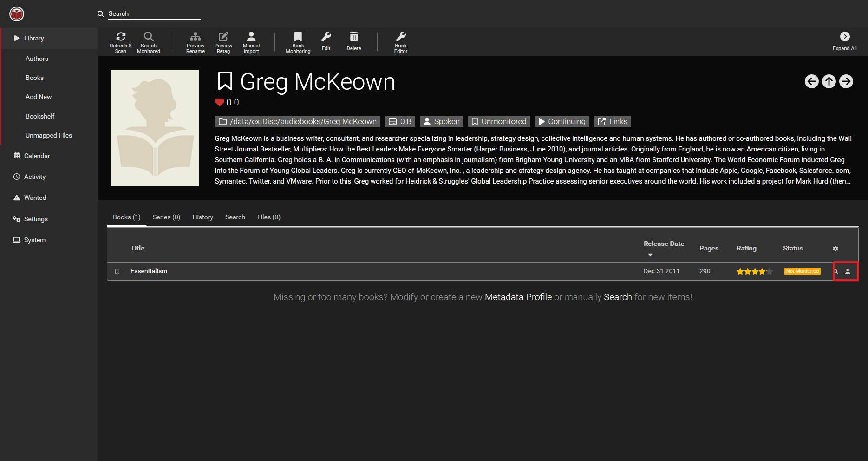Click the Refresh & Scan icon
The image size is (868, 461).
click(x=121, y=37)
